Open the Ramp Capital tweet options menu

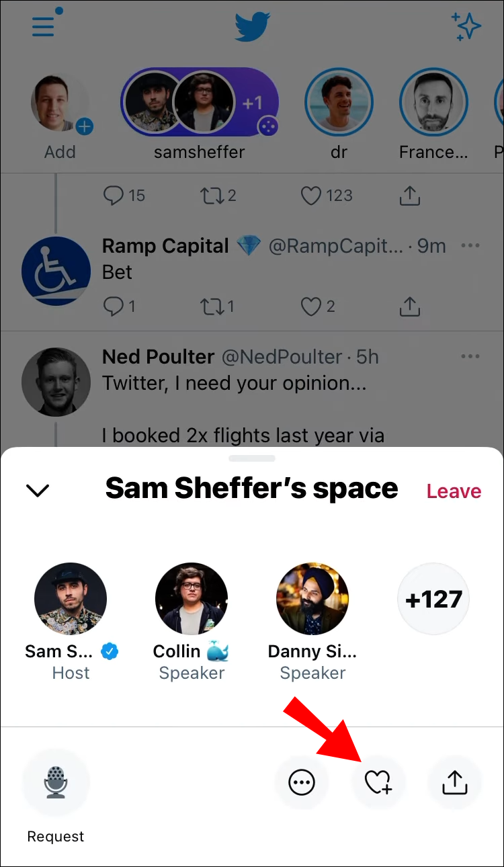point(470,246)
